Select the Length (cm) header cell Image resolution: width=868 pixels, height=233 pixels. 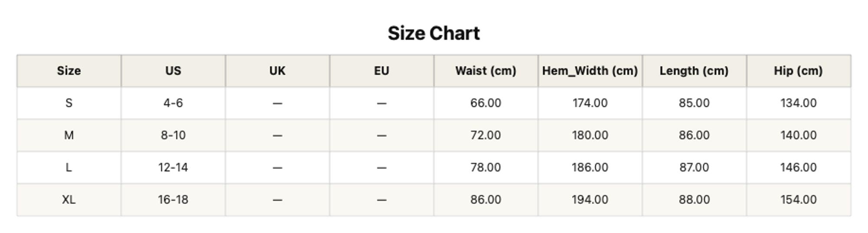tap(694, 71)
